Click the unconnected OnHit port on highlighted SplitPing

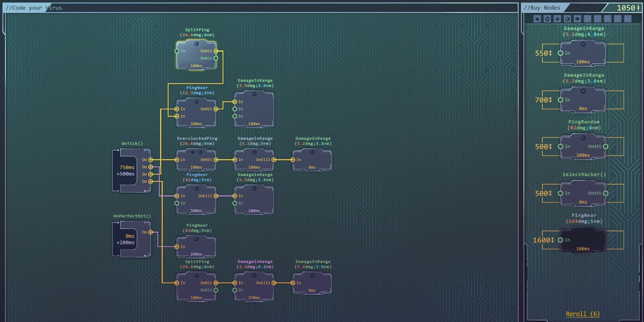click(x=216, y=58)
